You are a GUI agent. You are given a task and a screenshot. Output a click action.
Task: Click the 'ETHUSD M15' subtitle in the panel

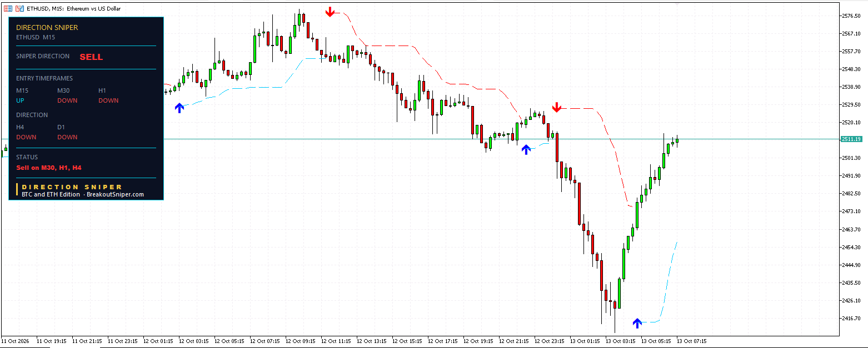pos(36,37)
